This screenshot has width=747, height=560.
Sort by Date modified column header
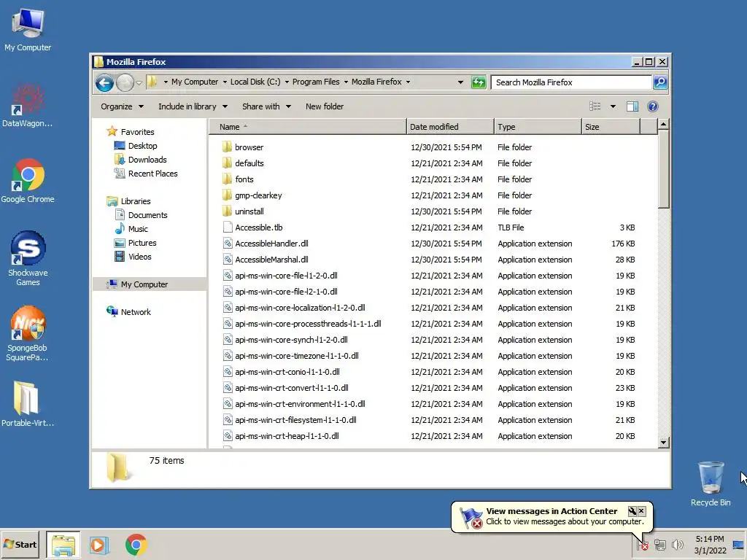point(450,127)
